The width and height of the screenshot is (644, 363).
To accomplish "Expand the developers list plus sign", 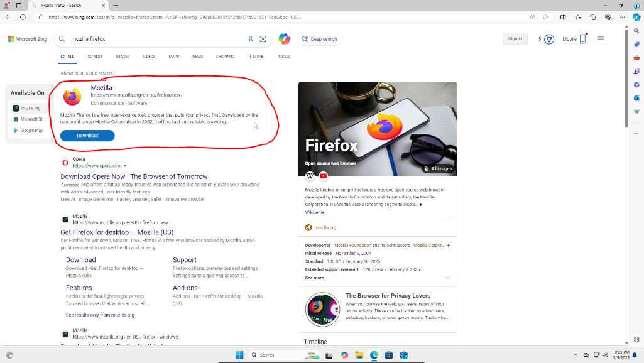I will coord(448,245).
